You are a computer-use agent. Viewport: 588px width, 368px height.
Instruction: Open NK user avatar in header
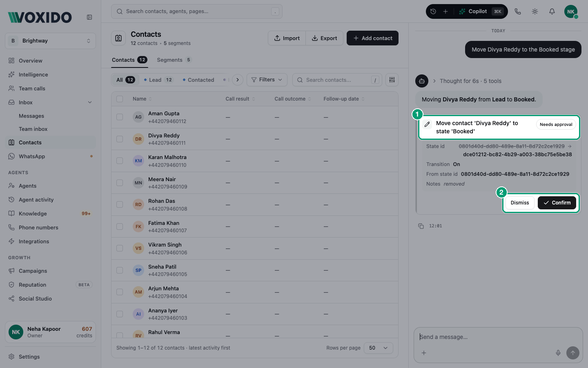click(571, 11)
